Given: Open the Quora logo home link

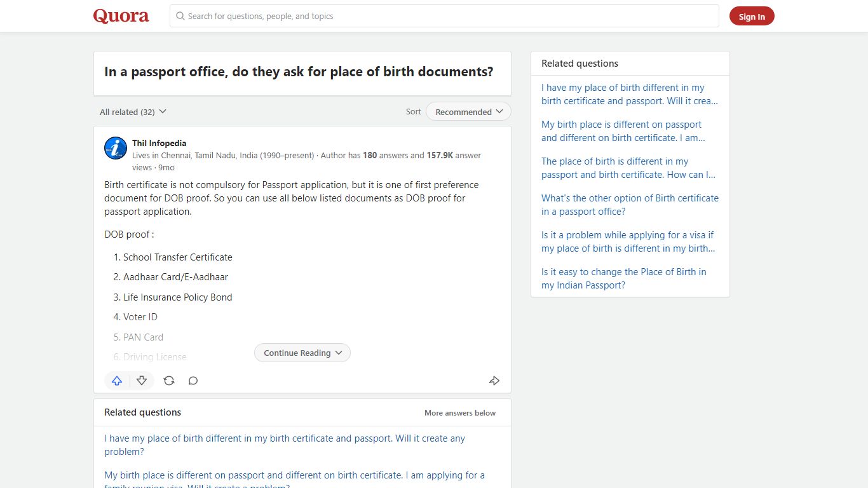Looking at the screenshot, I should tap(121, 16).
